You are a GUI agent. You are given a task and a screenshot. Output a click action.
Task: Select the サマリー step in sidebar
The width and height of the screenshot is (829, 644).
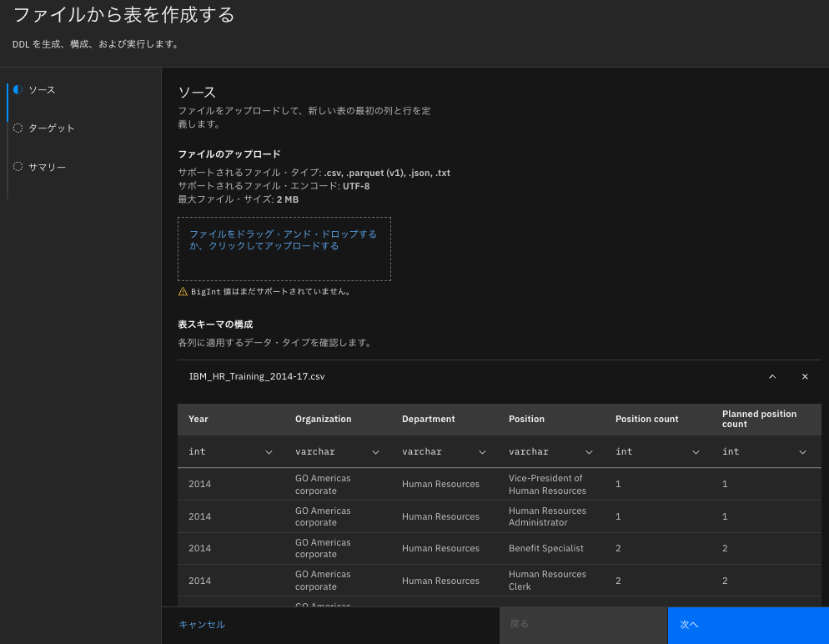48,166
